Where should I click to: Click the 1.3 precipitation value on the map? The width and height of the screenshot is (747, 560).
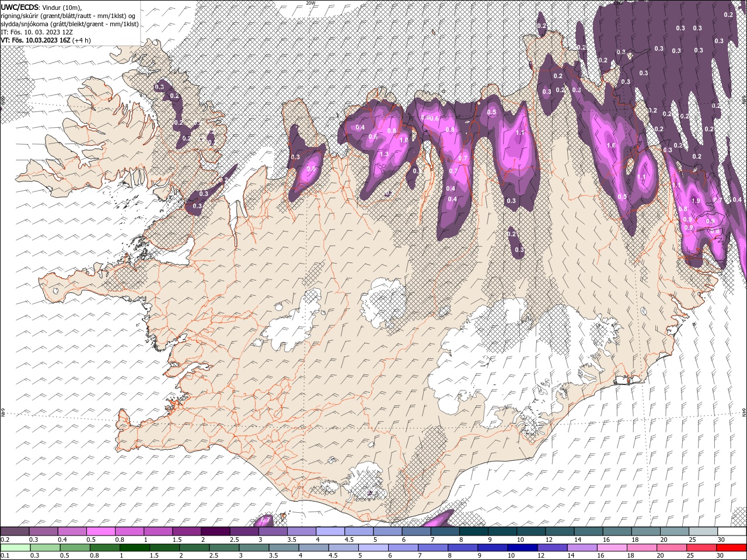pos(384,155)
